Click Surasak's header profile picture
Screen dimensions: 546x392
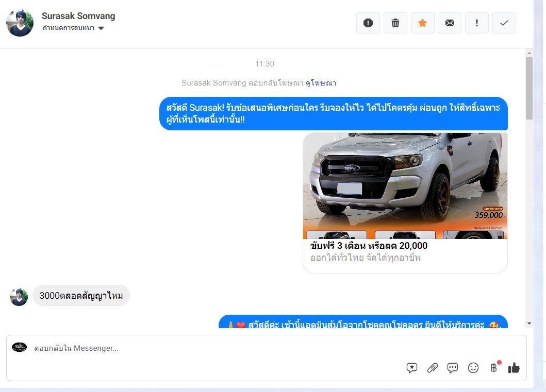tap(20, 23)
